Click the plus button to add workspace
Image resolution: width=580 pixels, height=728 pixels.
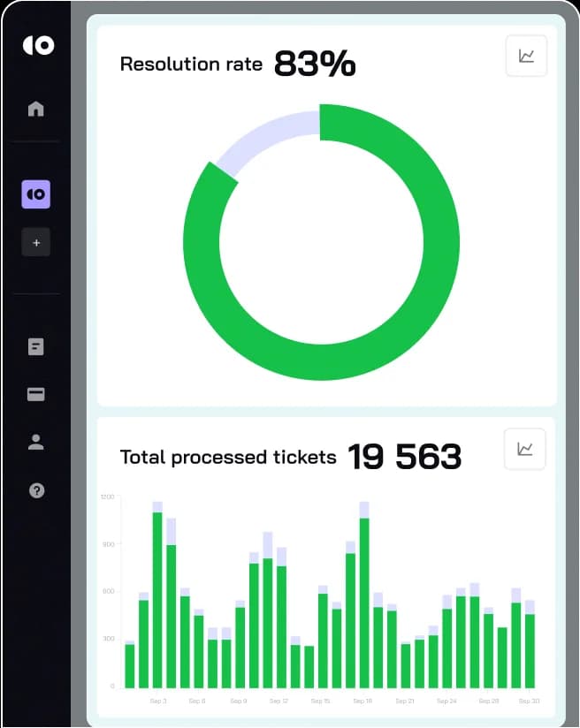pyautogui.click(x=36, y=242)
